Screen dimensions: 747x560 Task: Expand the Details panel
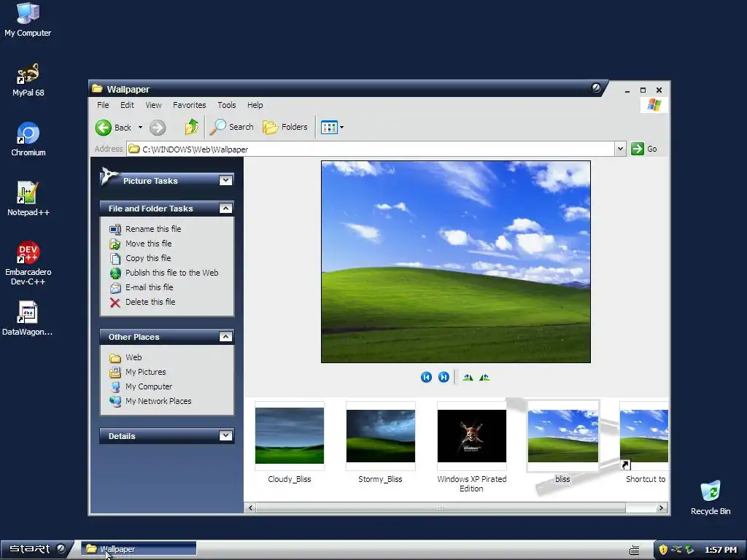tap(225, 436)
